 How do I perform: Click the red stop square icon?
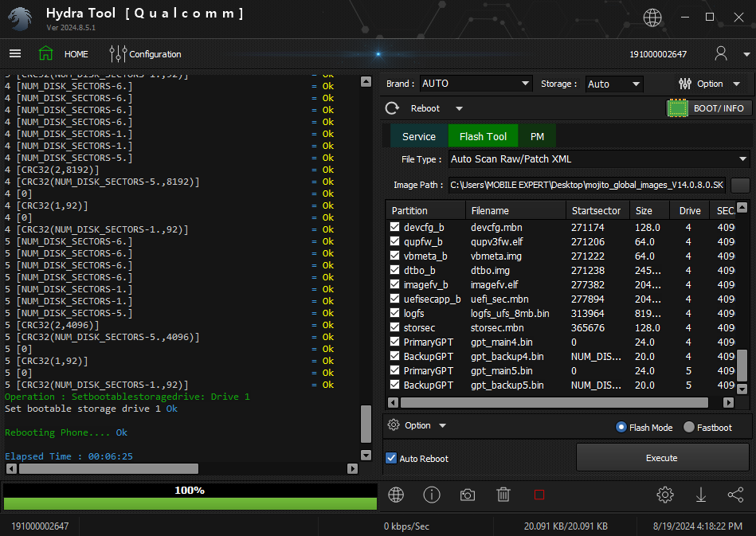539,495
